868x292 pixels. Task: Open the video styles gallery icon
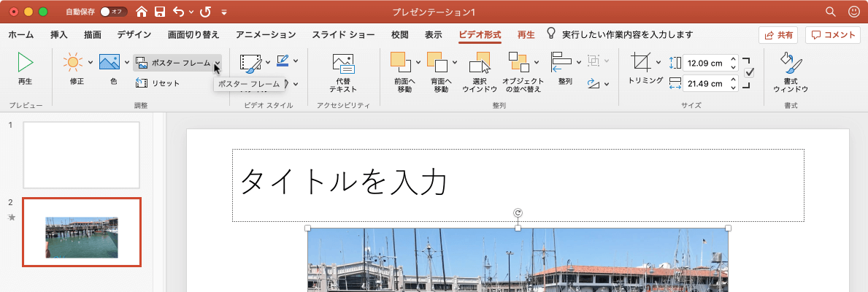[x=251, y=63]
